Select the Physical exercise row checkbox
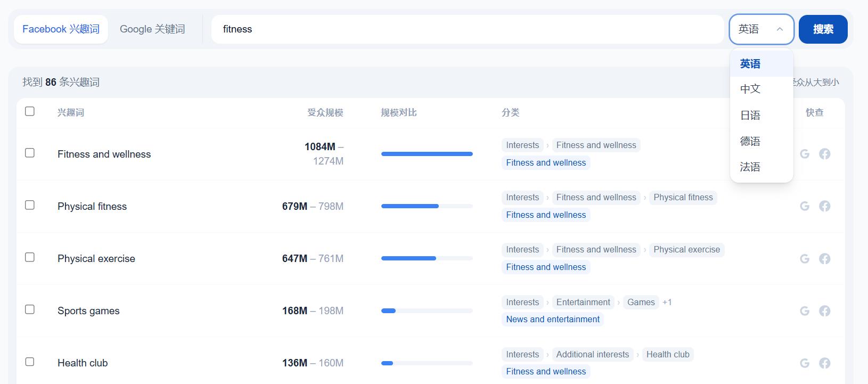Viewport: 868px width, 384px height. 30,257
